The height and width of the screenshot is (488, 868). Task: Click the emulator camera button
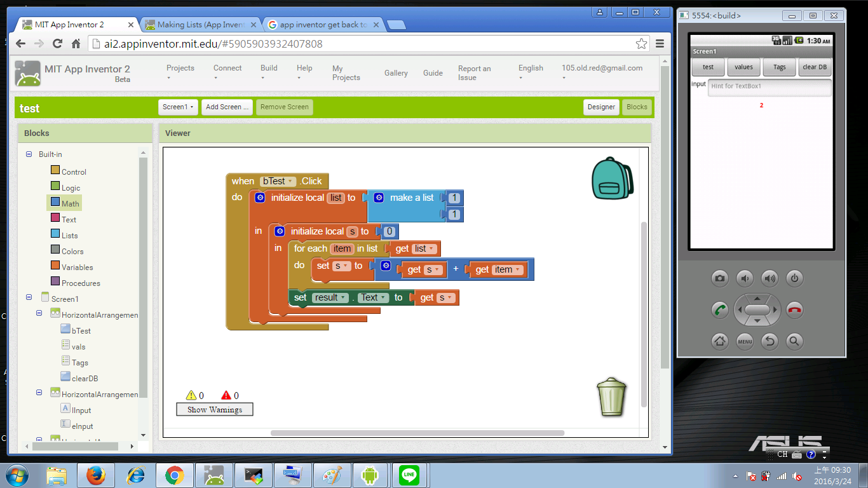point(719,278)
